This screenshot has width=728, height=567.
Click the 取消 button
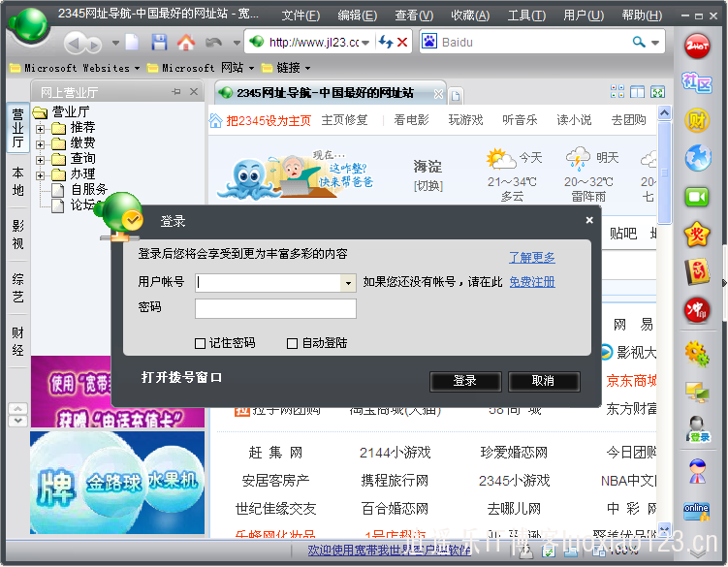click(544, 381)
